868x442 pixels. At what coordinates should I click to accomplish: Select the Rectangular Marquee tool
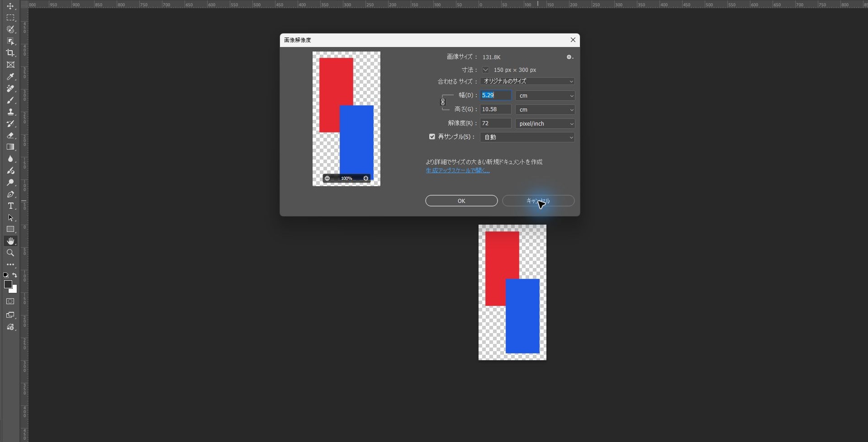10,18
